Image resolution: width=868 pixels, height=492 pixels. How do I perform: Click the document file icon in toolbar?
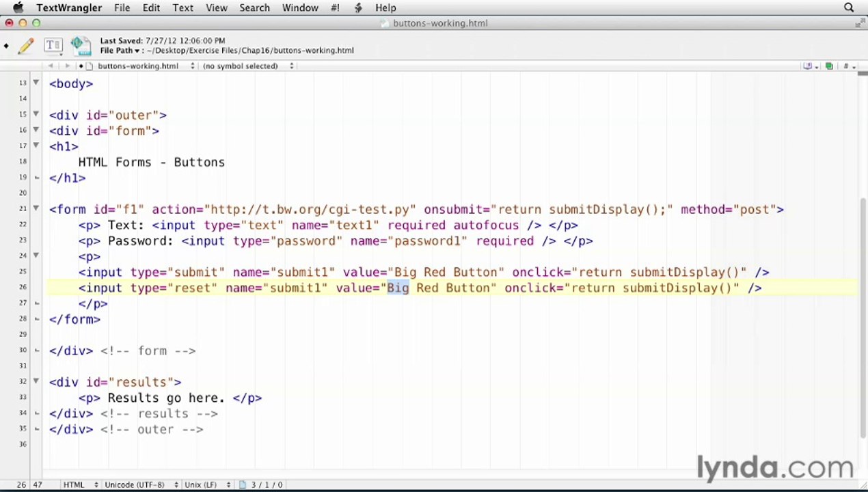point(80,46)
